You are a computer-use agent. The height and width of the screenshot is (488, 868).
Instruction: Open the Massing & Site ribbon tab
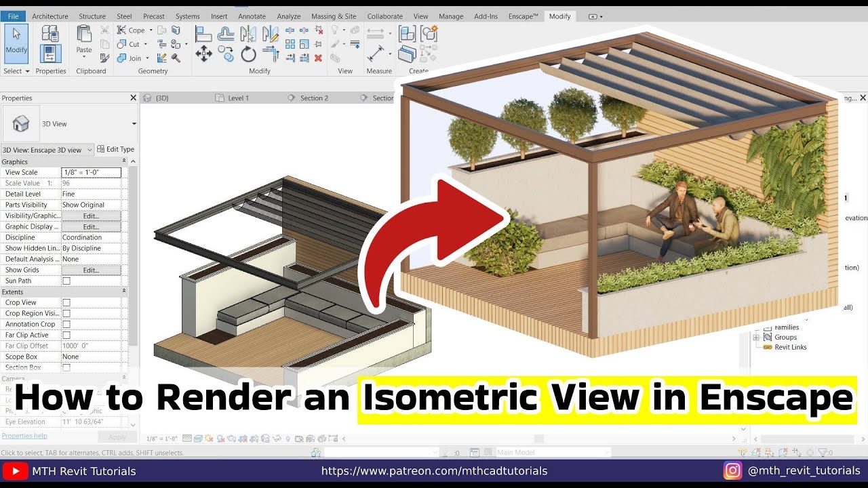tap(334, 16)
